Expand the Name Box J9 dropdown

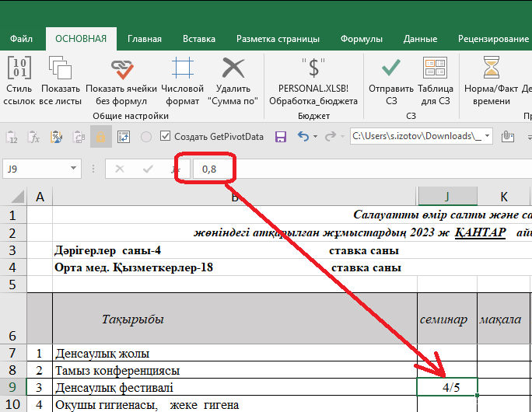pos(73,169)
